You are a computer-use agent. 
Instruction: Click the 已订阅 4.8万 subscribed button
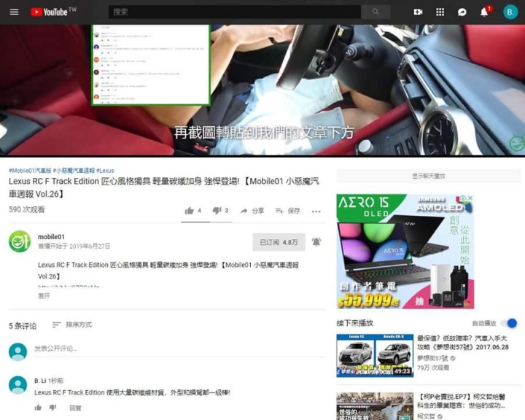(279, 242)
